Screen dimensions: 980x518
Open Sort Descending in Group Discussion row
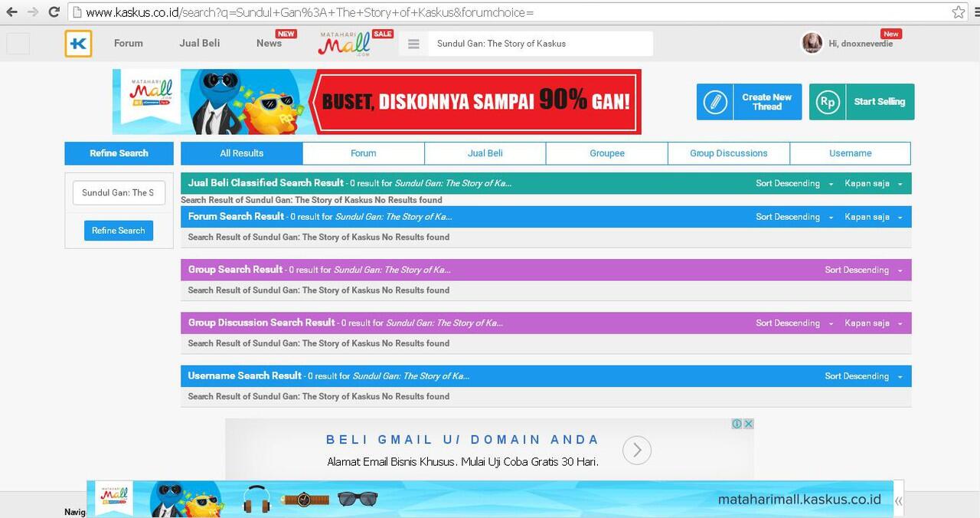pos(794,323)
